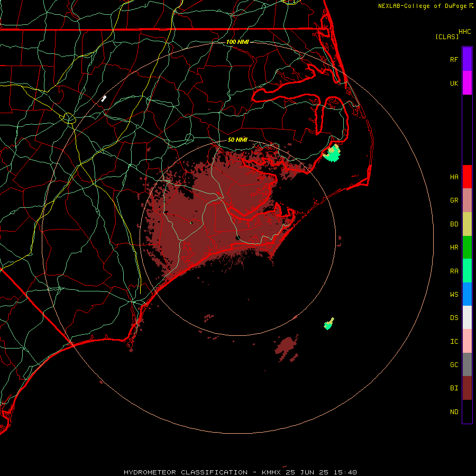Click the IC light pink legend swatch

point(467,341)
